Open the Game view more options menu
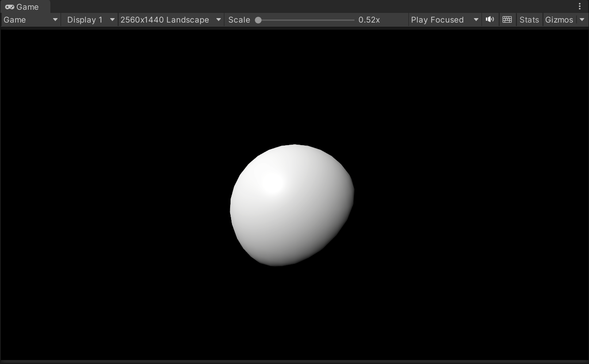 (580, 6)
